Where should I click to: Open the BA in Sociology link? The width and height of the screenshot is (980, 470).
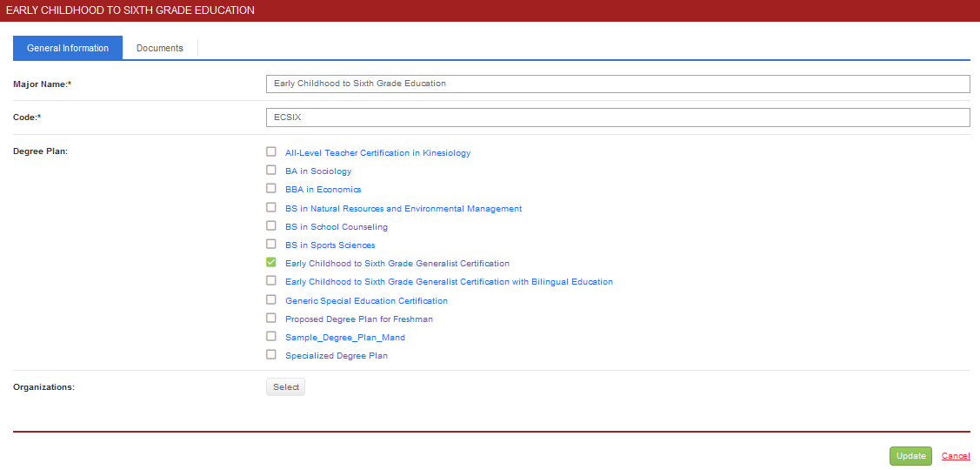[x=318, y=171]
